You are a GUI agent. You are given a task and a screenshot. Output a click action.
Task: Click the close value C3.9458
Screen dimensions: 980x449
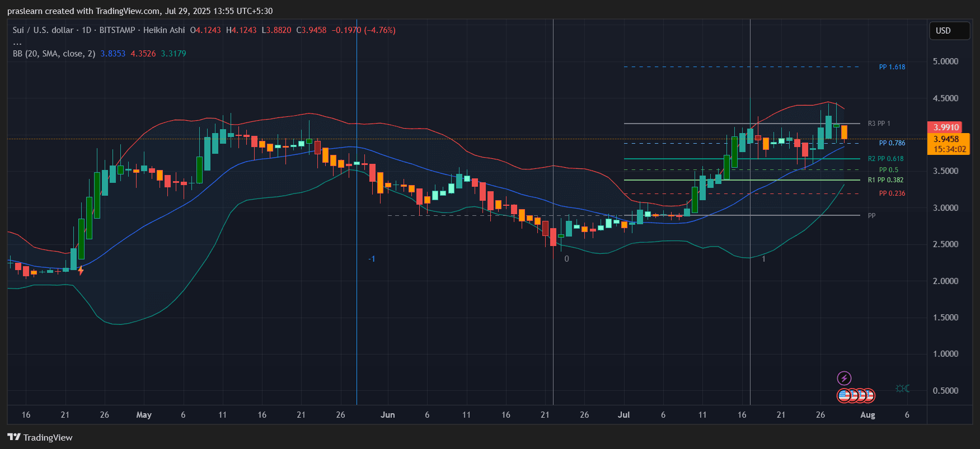click(x=311, y=30)
